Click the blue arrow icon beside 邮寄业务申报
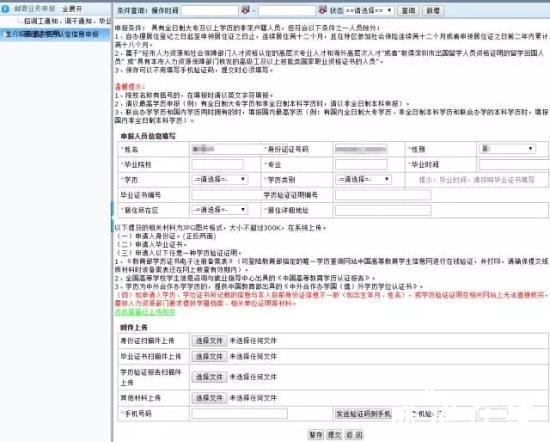Screen dimensions: 550x442 (x=5, y=8)
